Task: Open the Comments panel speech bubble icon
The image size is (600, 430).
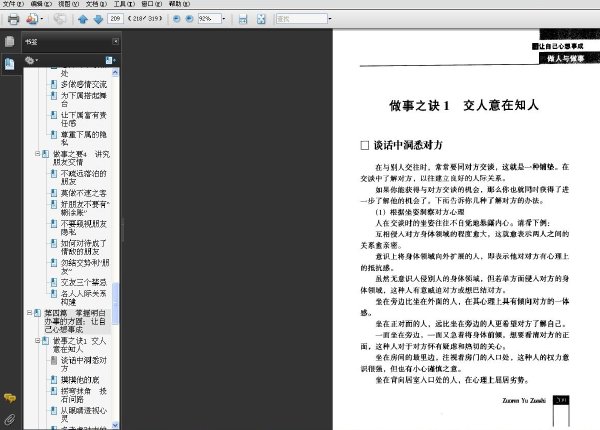Action: pyautogui.click(x=10, y=398)
